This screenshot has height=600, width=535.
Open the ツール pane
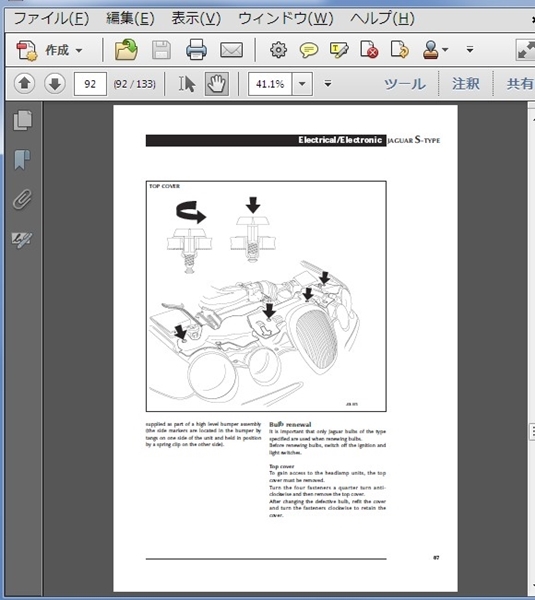click(405, 84)
